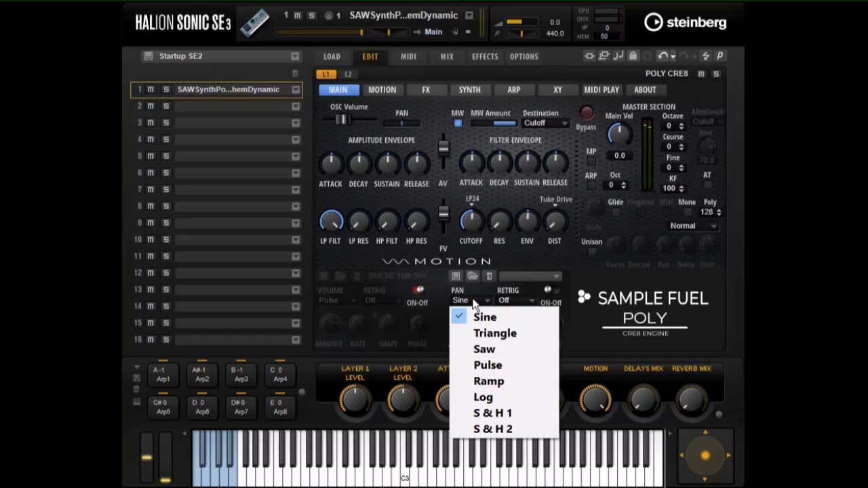Viewport: 868px width, 488px height.
Task: Toggle the MW blue switch
Action: pos(458,123)
